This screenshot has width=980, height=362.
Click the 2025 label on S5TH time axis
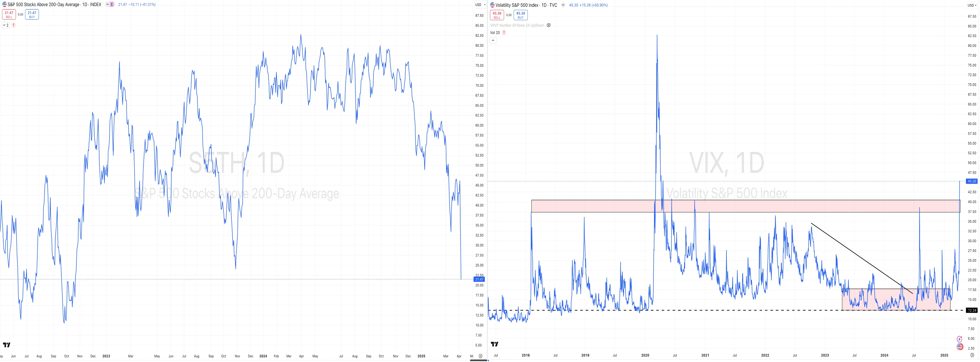pos(421,356)
